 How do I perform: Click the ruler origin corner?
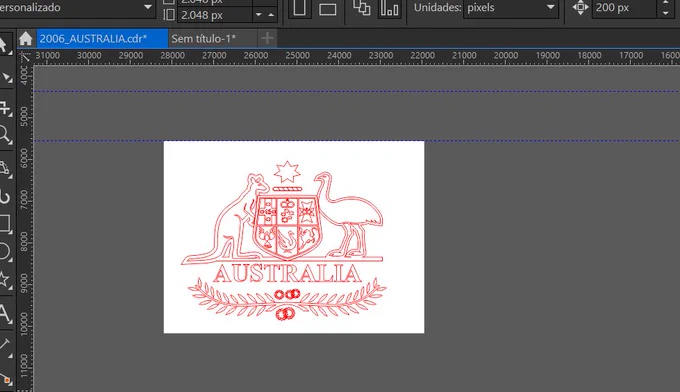[25, 58]
